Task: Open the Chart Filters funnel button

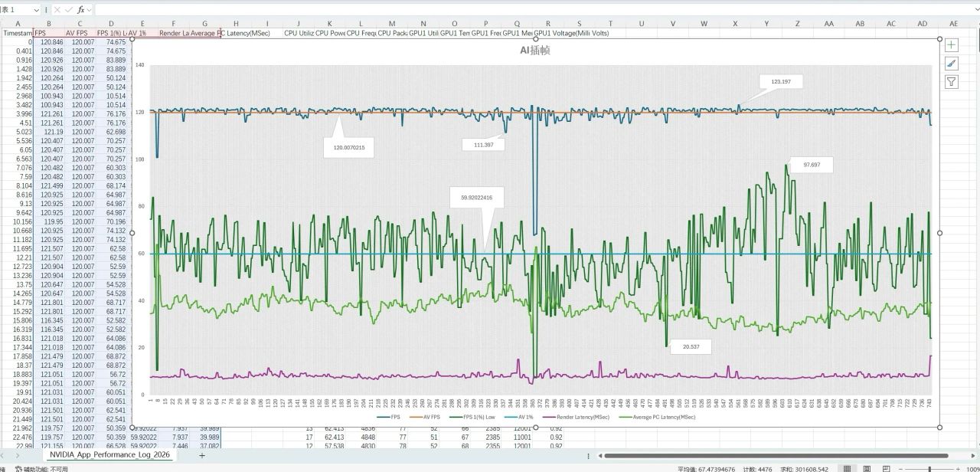Action: pos(952,82)
